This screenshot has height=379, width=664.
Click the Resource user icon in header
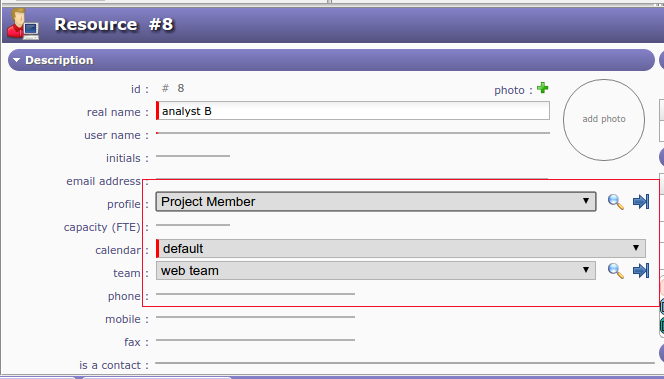coord(23,25)
